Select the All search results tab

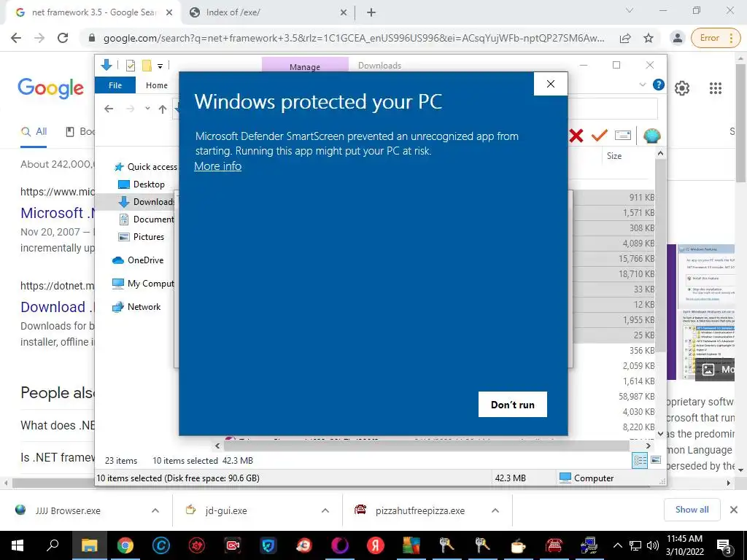click(34, 132)
